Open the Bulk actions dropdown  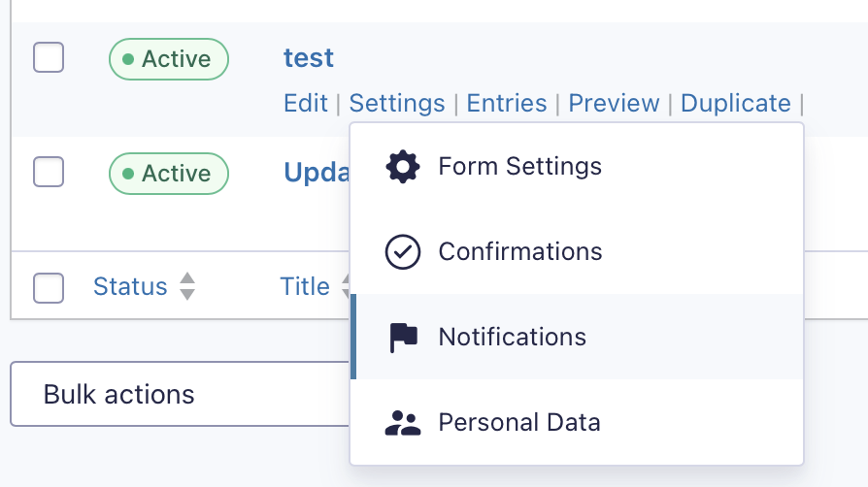(x=180, y=394)
